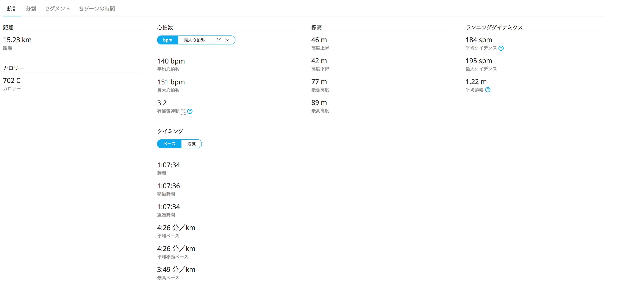
Task: Click the 最高高度 label
Action: pyautogui.click(x=320, y=111)
